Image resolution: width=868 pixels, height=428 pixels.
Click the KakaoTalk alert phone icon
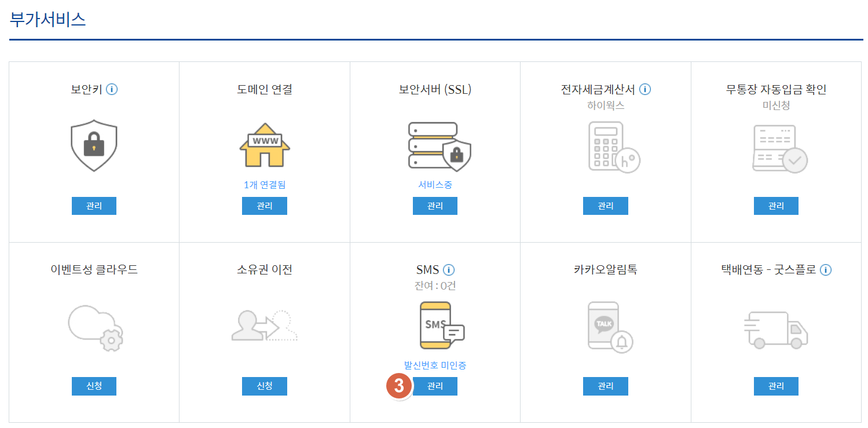click(x=610, y=327)
